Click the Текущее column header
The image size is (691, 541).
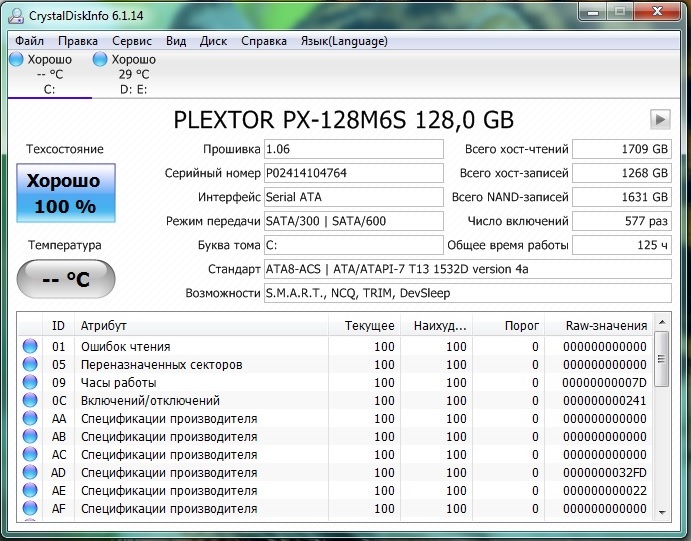[364, 326]
